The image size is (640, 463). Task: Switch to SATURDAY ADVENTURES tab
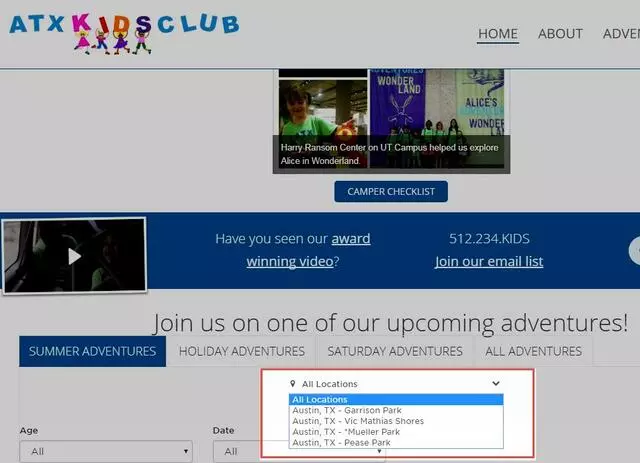point(395,351)
